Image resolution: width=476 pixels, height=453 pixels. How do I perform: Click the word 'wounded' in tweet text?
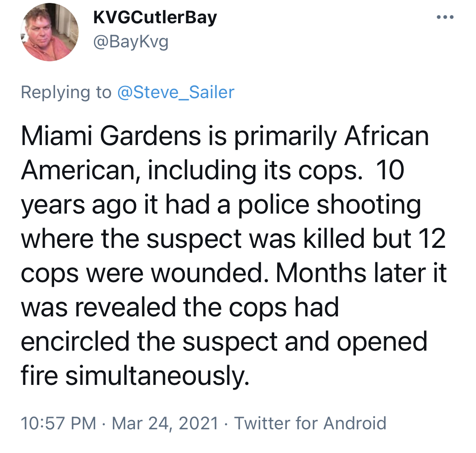click(x=207, y=273)
